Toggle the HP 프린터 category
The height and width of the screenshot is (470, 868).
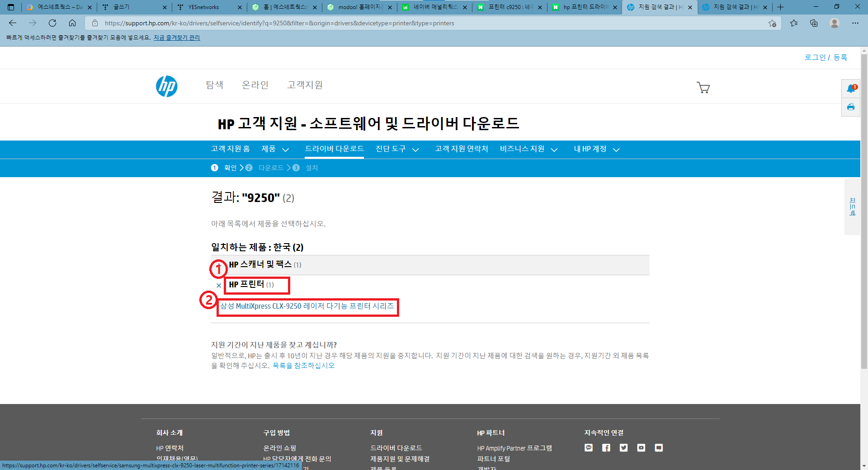pyautogui.click(x=251, y=285)
